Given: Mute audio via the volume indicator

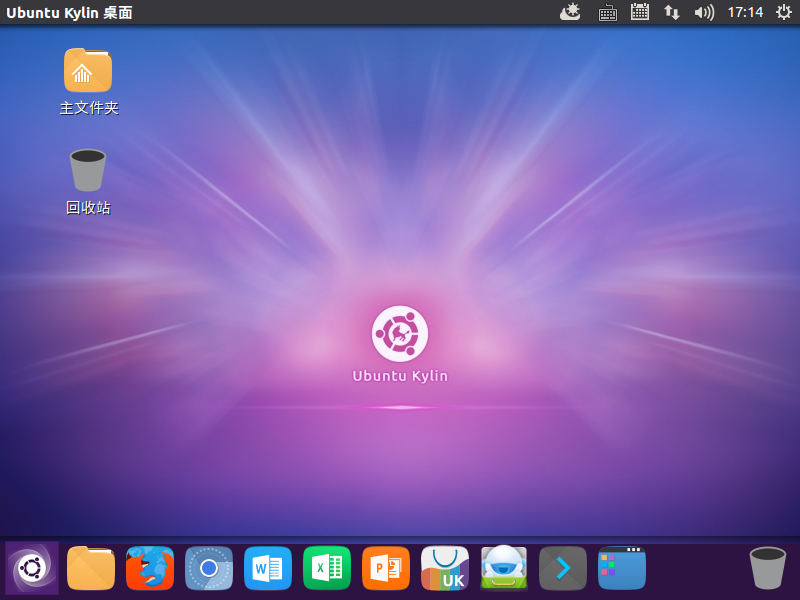Looking at the screenshot, I should [x=705, y=13].
